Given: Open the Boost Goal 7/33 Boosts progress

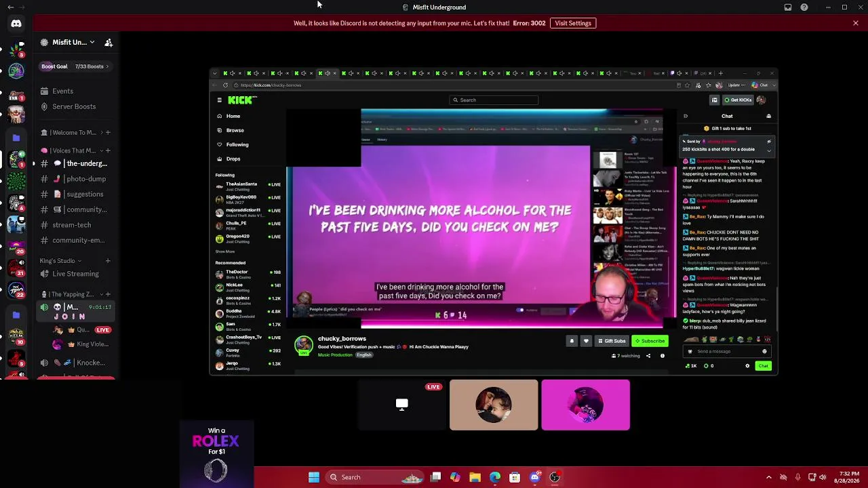Looking at the screenshot, I should point(75,66).
